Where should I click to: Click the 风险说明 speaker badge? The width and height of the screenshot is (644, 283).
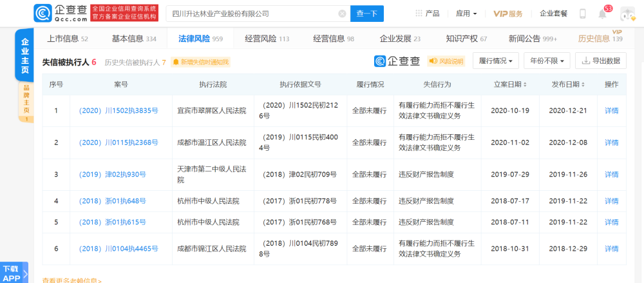(446, 61)
